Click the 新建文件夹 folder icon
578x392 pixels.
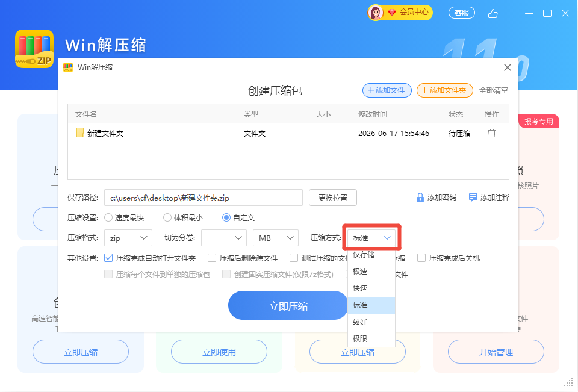80,132
